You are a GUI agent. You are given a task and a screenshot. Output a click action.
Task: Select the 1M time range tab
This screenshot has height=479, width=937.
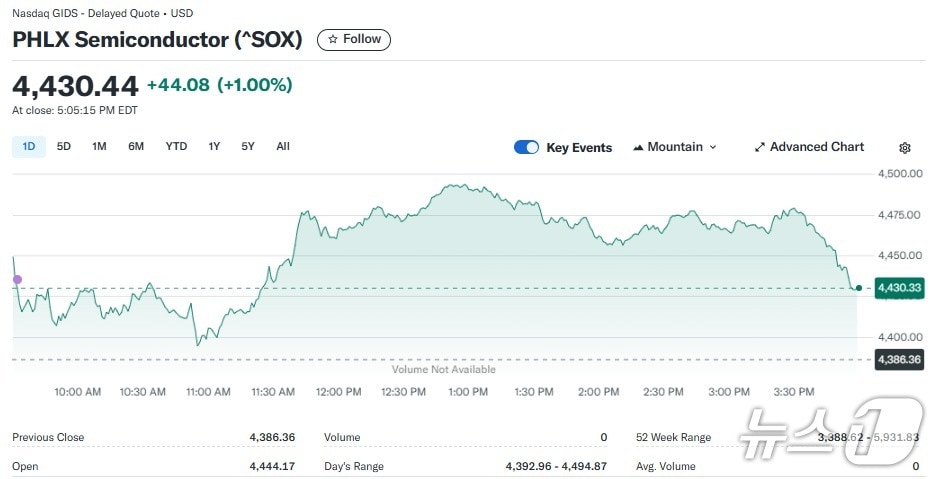coord(99,146)
